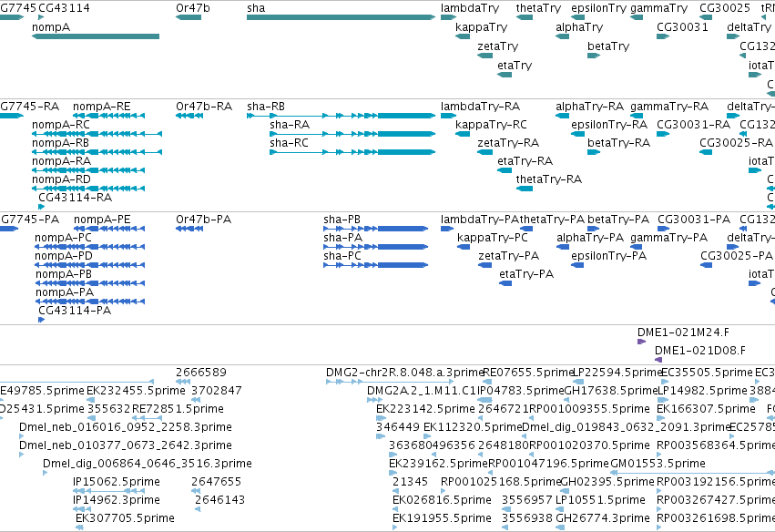Image resolution: width=775 pixels, height=532 pixels.
Task: Select the GM01553.5prime EST label
Action: (658, 464)
